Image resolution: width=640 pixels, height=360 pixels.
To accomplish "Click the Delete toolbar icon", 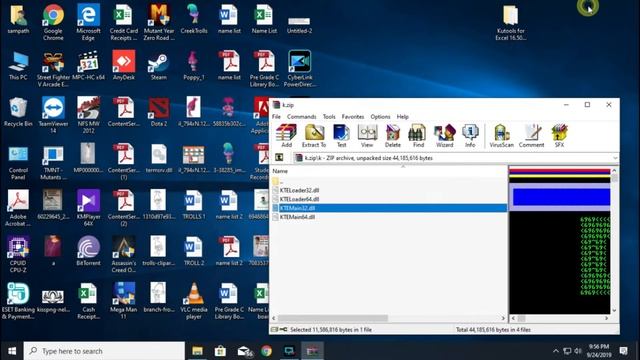I will pyautogui.click(x=393, y=136).
